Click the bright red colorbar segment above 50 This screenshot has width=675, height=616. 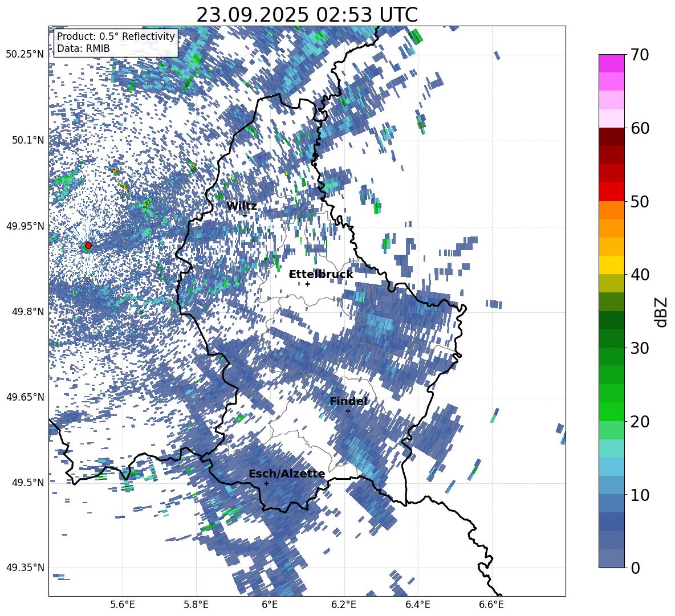click(x=611, y=192)
